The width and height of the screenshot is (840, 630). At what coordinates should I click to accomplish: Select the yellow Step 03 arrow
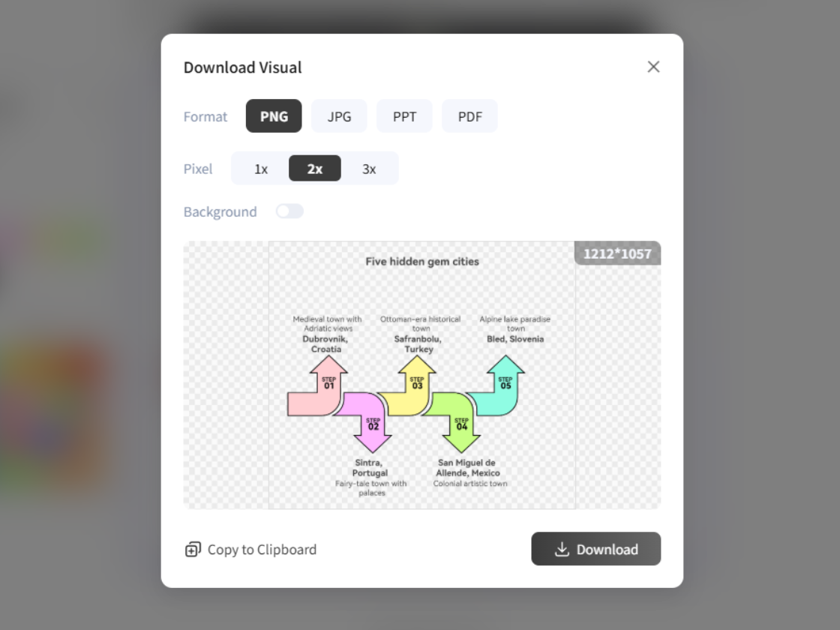pyautogui.click(x=411, y=390)
